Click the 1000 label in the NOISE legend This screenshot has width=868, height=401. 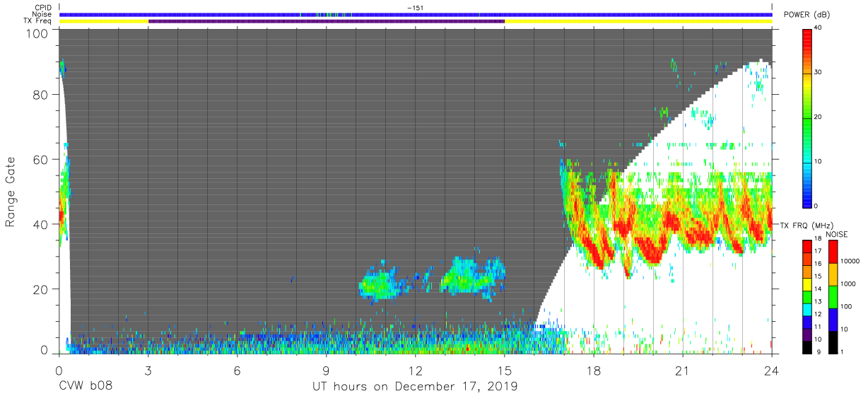coord(848,284)
